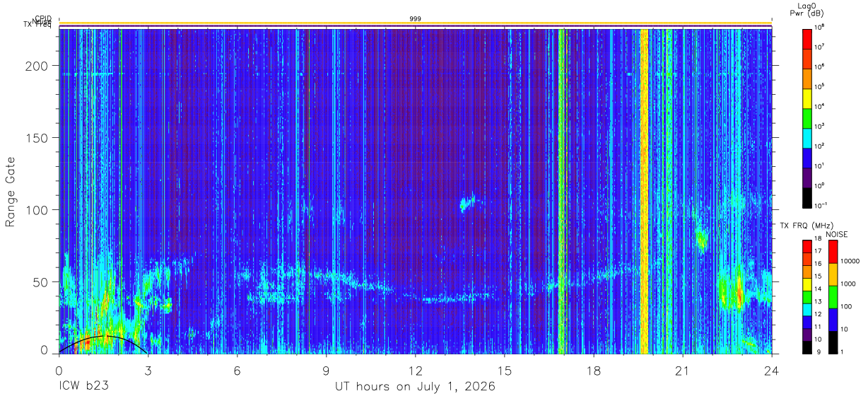868x401 pixels.
Task: Click the 10000 tick on NOISE scale
Action: 850,261
